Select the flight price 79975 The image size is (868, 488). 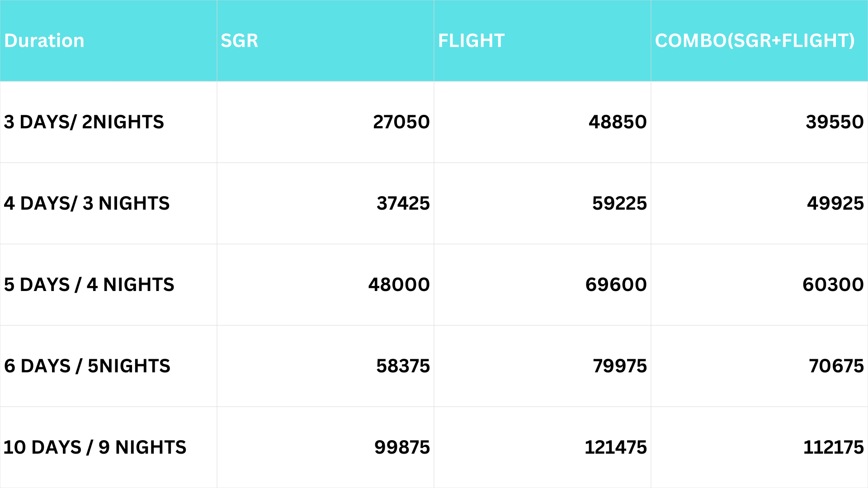coord(620,366)
